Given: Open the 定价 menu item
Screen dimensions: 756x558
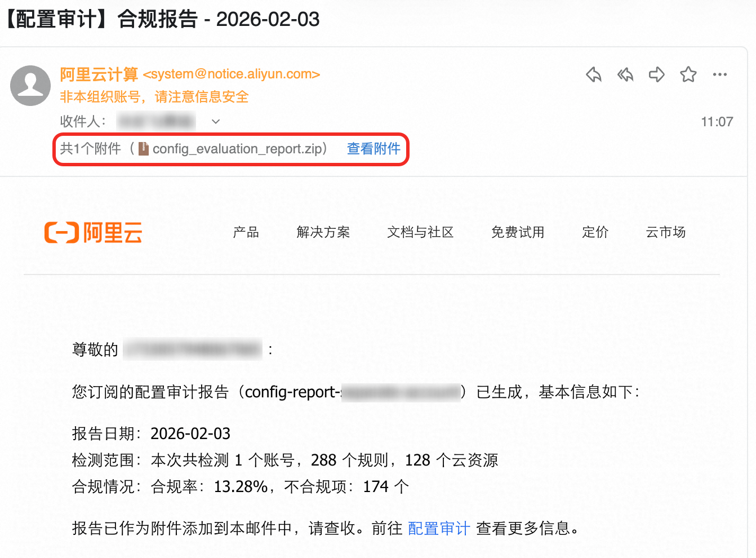Looking at the screenshot, I should coord(595,232).
